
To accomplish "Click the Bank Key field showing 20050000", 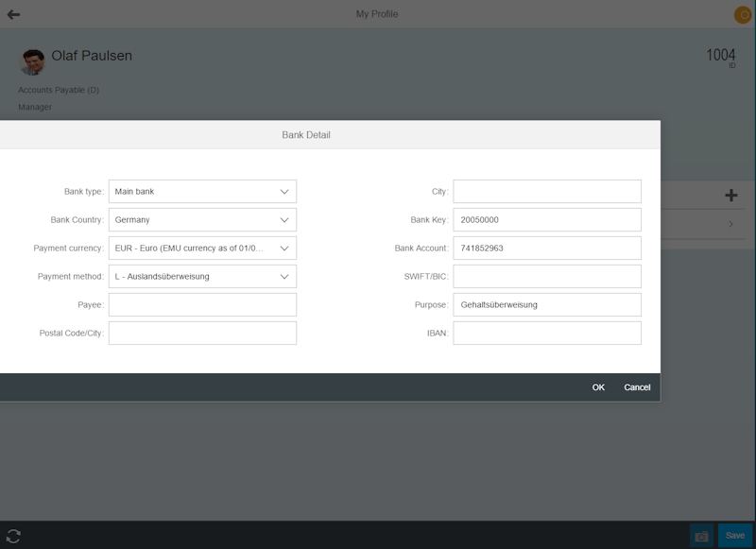I will [x=546, y=219].
